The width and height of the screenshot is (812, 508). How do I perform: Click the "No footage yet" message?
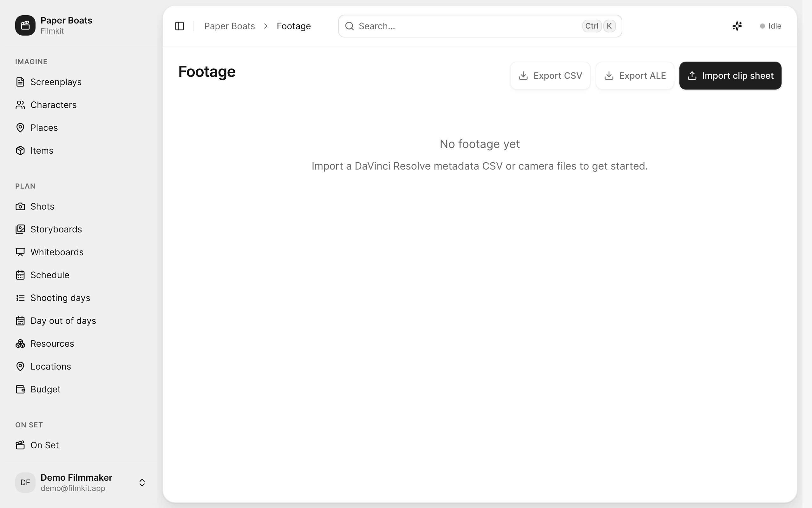point(480,144)
